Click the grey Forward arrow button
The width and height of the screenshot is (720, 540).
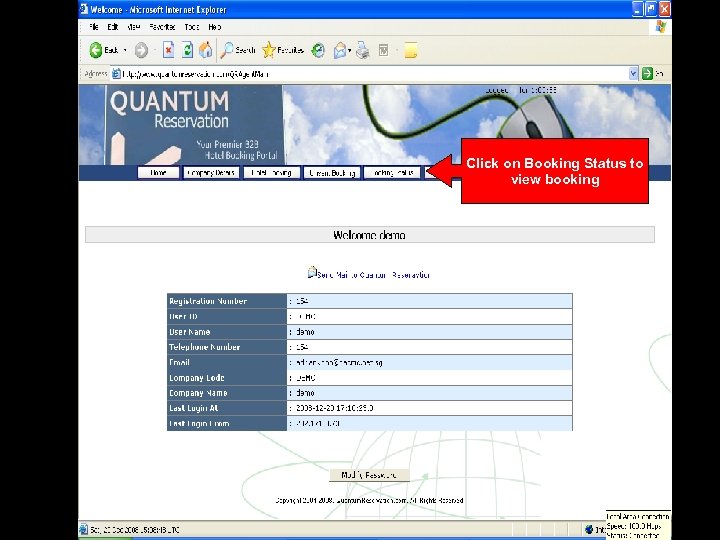click(141, 50)
